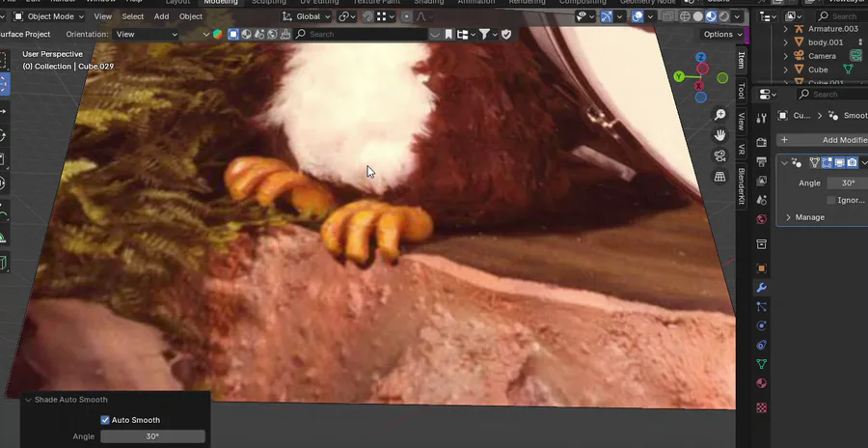The width and height of the screenshot is (868, 448).
Task: Open the viewport shading options dropdown arrow
Action: [737, 16]
